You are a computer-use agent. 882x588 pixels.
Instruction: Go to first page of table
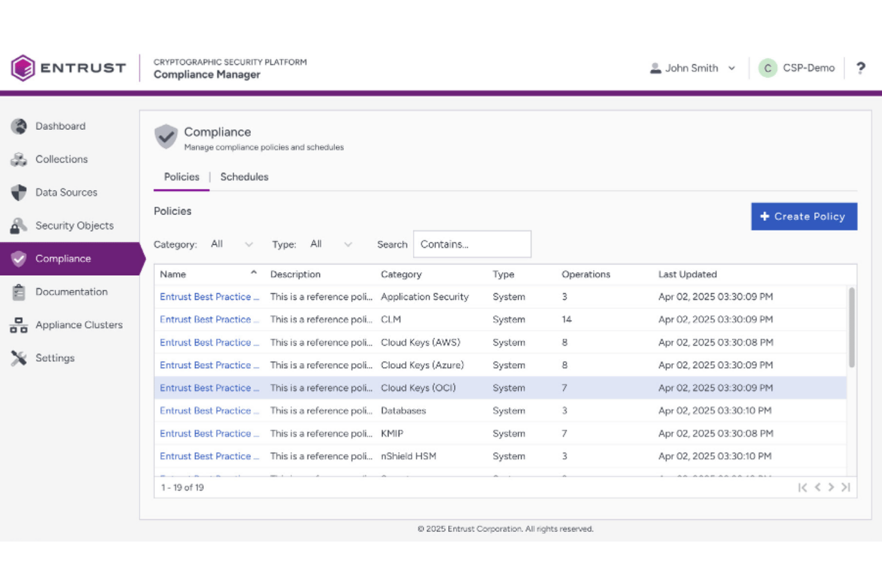pos(803,487)
